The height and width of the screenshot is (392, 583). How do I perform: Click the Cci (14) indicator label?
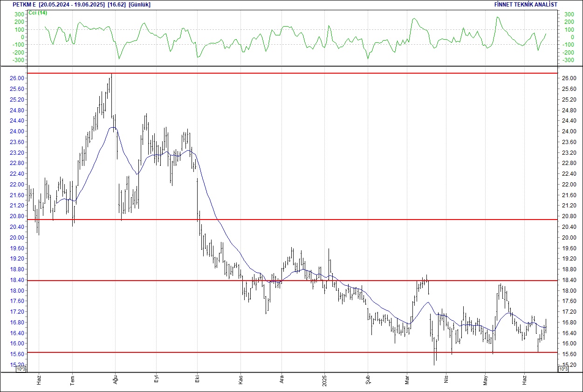click(38, 13)
